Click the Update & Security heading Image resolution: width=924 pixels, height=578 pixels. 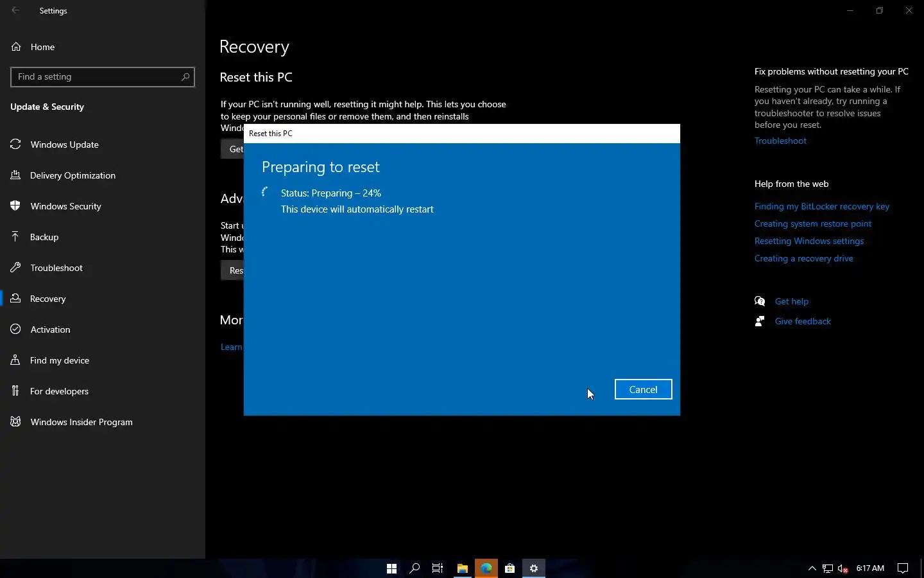[x=47, y=107]
